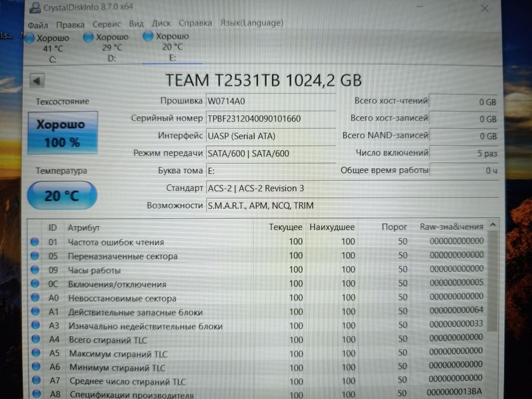Select row Частота ошибок чтения
532x399 pixels.
[258, 242]
